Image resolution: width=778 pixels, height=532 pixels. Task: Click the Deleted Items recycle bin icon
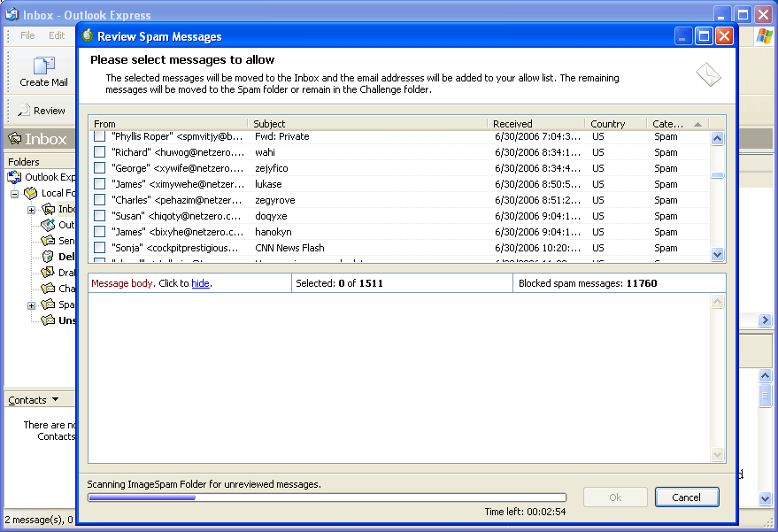point(48,257)
